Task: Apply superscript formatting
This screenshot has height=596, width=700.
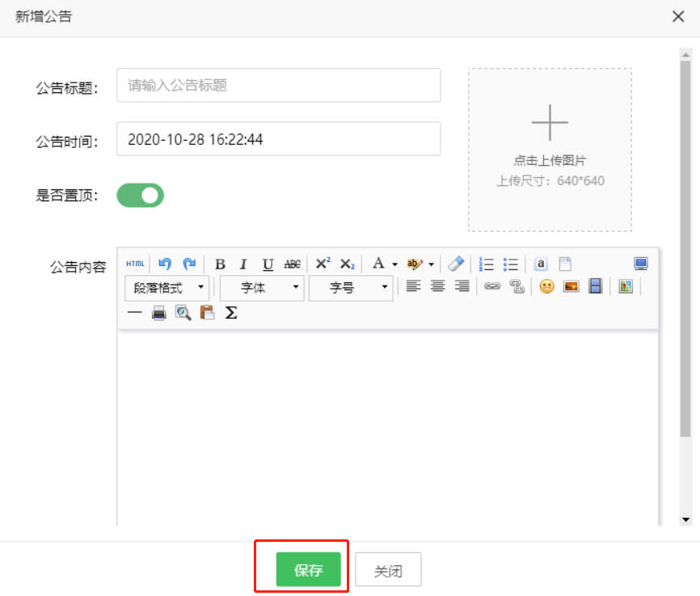Action: (322, 264)
